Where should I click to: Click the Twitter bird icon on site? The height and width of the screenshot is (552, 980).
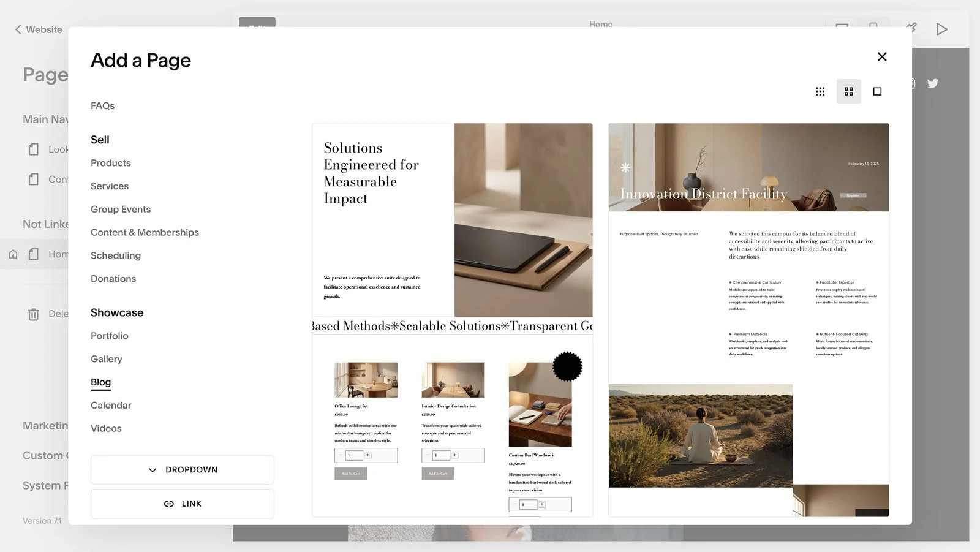click(x=933, y=83)
